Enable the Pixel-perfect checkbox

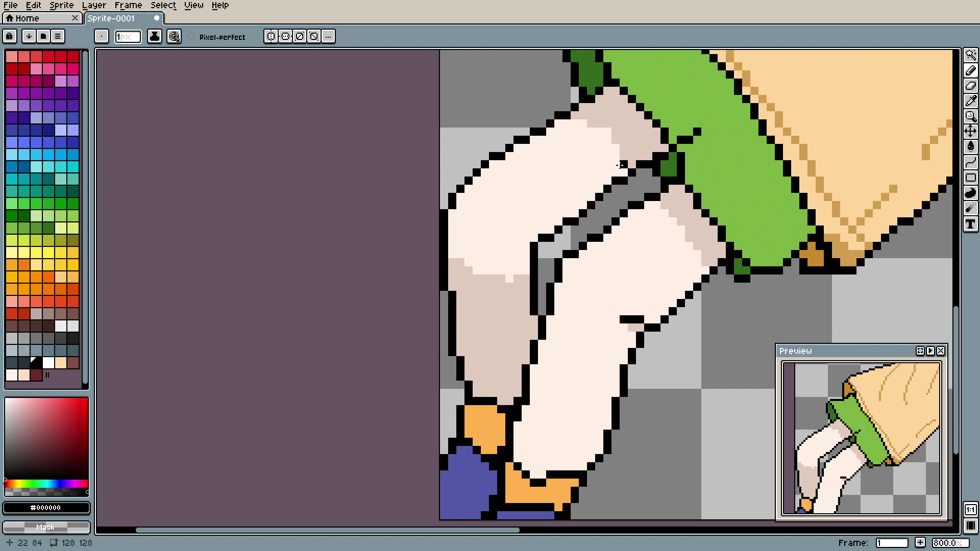[192, 37]
